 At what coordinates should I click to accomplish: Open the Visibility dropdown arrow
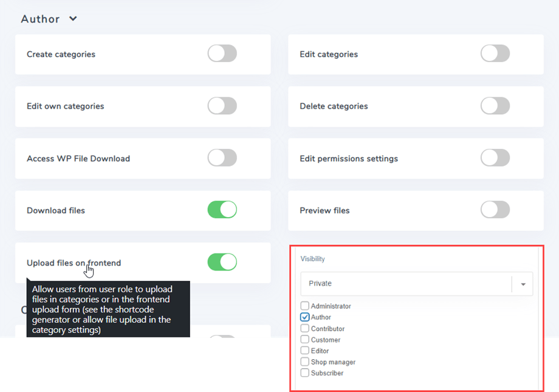(x=523, y=284)
